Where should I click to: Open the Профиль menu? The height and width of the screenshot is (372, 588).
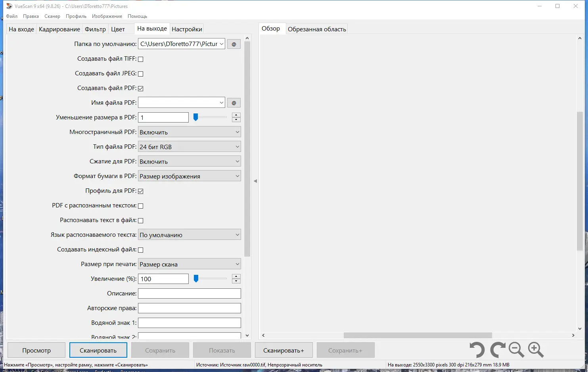pyautogui.click(x=76, y=16)
